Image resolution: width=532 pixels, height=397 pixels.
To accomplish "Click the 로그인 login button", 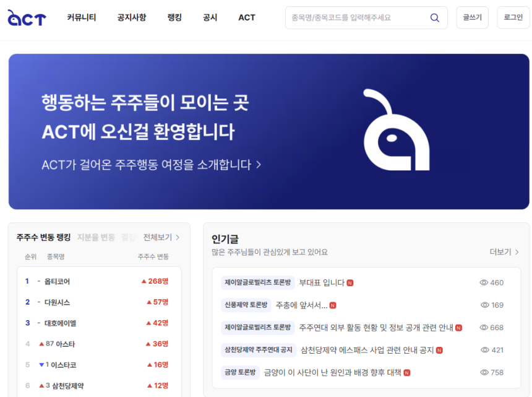I will [513, 17].
